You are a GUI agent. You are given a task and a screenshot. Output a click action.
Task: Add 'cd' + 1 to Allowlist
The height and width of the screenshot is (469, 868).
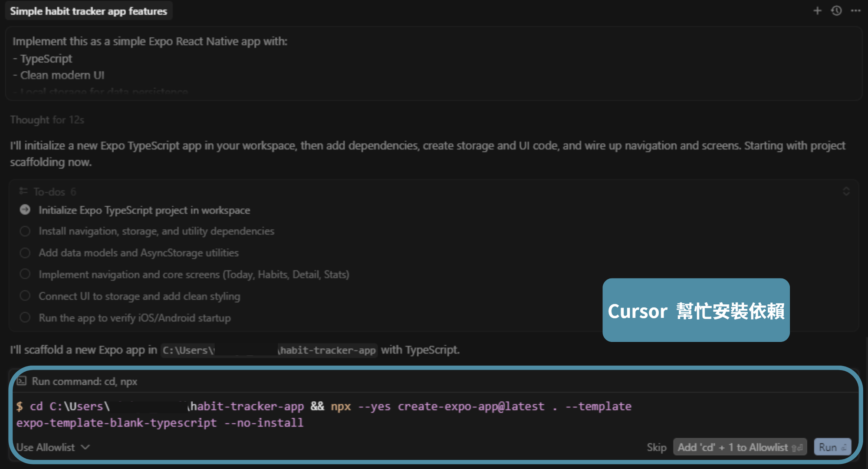(740, 447)
